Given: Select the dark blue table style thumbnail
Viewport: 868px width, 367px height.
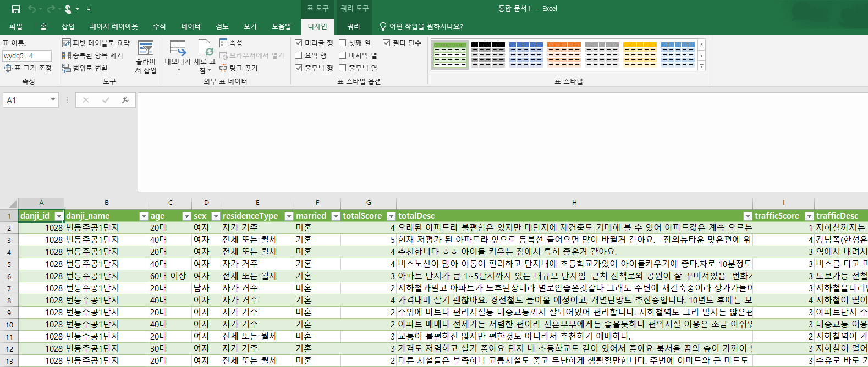Looking at the screenshot, I should pyautogui.click(x=526, y=54).
